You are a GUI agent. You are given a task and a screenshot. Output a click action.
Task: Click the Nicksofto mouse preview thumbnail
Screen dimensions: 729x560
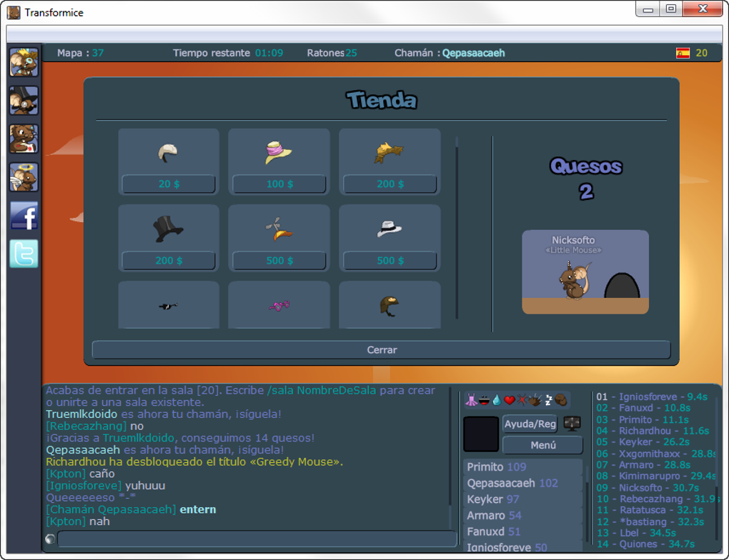tap(585, 272)
